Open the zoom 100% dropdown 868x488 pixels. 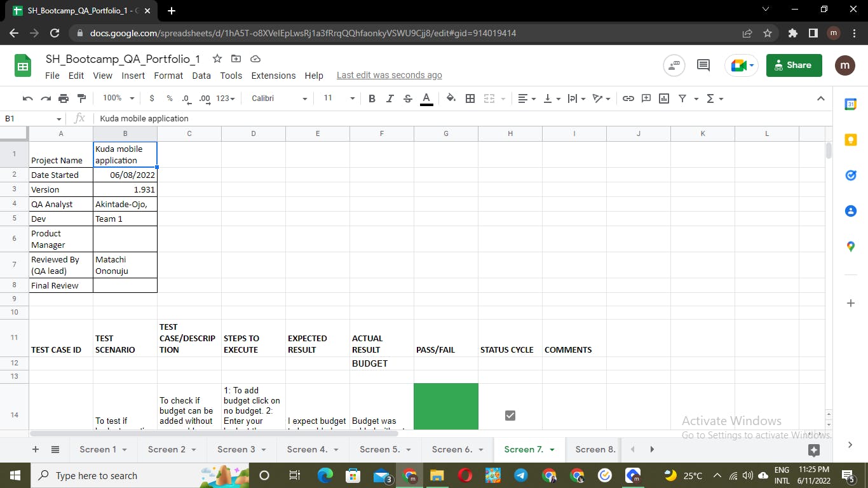tap(119, 98)
